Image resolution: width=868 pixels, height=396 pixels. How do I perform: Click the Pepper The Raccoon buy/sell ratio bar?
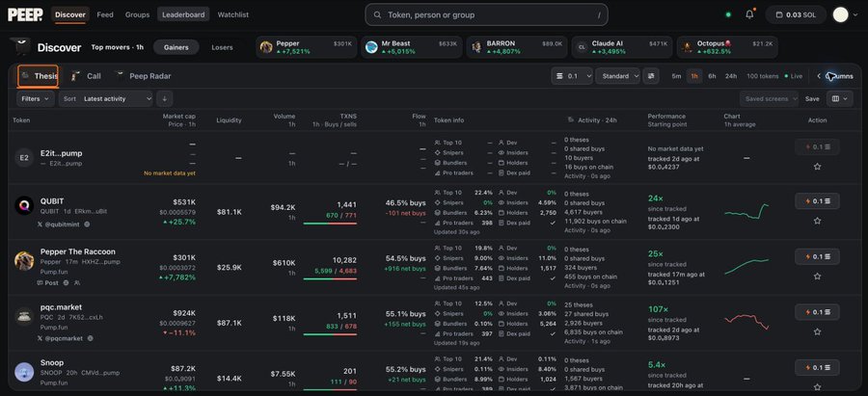(x=330, y=278)
